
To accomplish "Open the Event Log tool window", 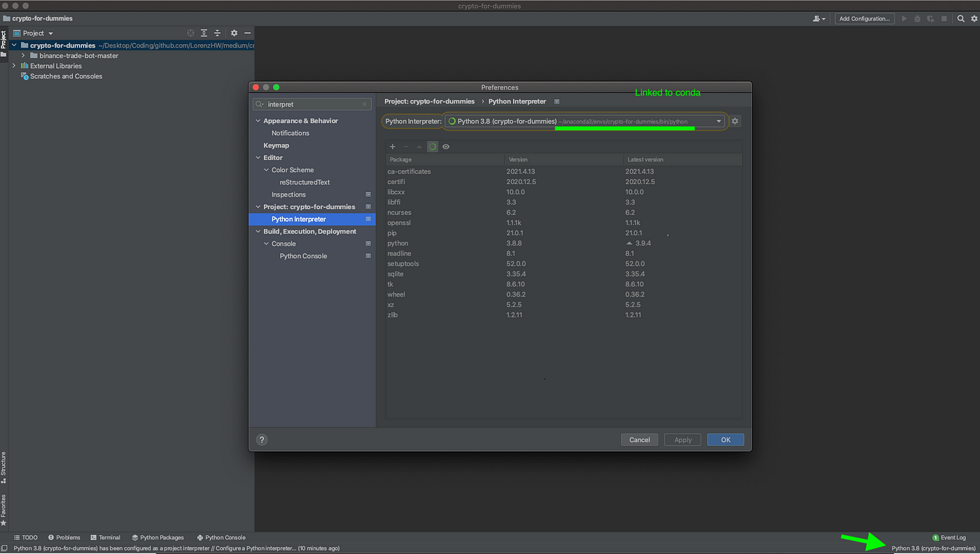I will (x=949, y=537).
